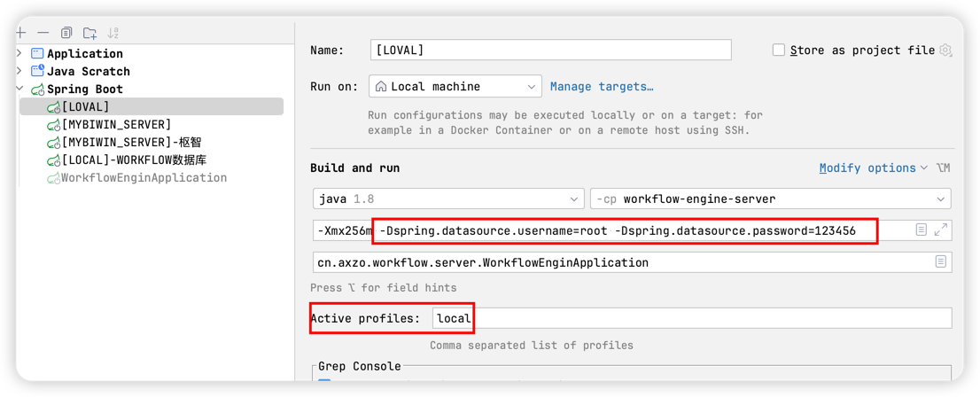Click the Remove Configuration minus icon

43,33
